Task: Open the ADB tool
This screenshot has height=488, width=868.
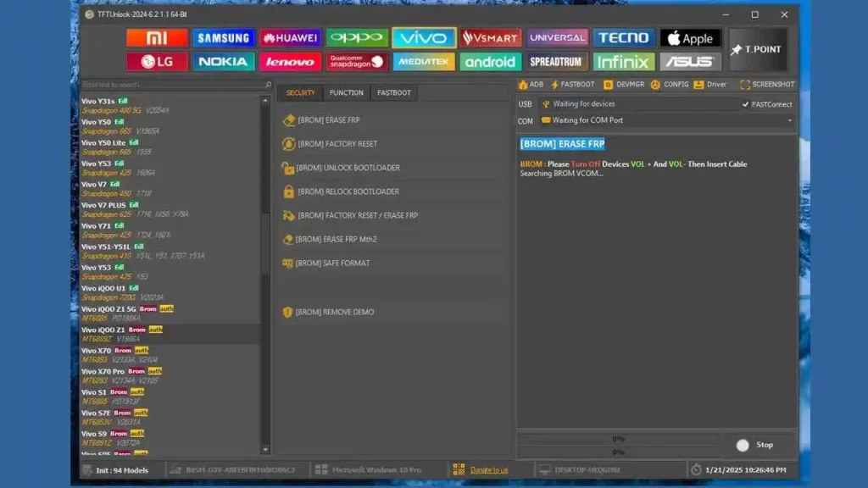Action: pyautogui.click(x=531, y=85)
